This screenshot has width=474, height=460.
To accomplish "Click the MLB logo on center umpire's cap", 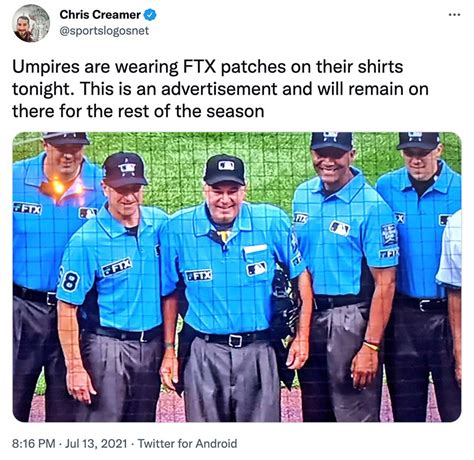I will [226, 165].
